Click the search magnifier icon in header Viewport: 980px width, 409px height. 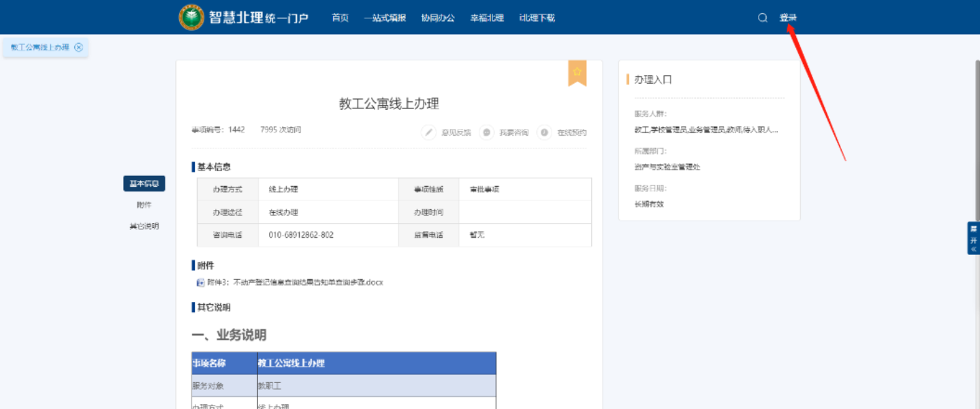tap(763, 18)
